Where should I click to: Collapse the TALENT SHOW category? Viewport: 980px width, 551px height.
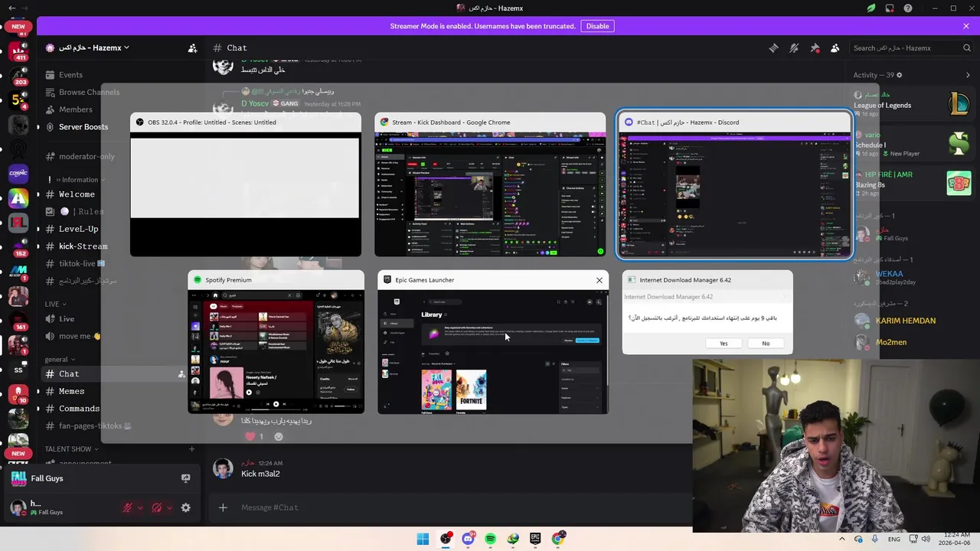72,449
